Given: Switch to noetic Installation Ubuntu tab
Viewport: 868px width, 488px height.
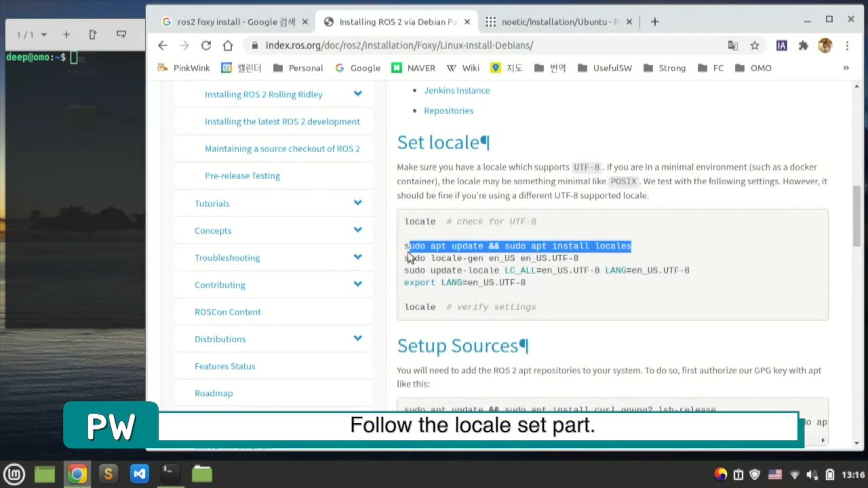Looking at the screenshot, I should point(559,22).
